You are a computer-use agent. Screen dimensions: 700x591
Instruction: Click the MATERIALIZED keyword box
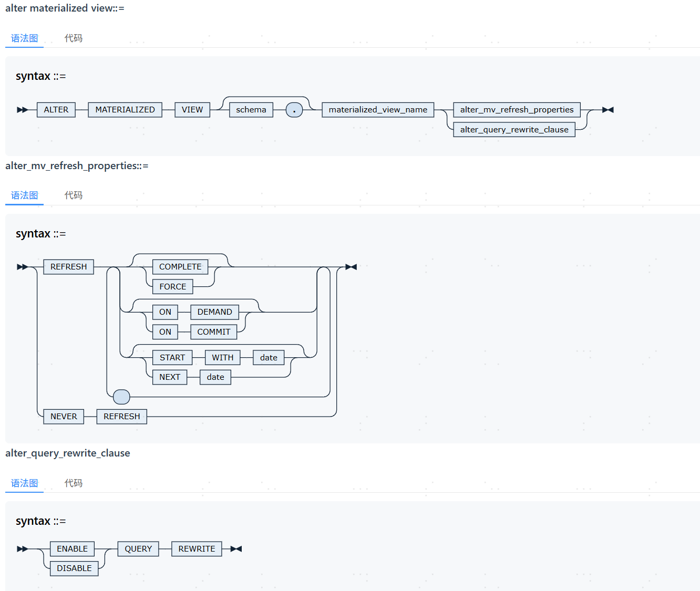coord(125,110)
